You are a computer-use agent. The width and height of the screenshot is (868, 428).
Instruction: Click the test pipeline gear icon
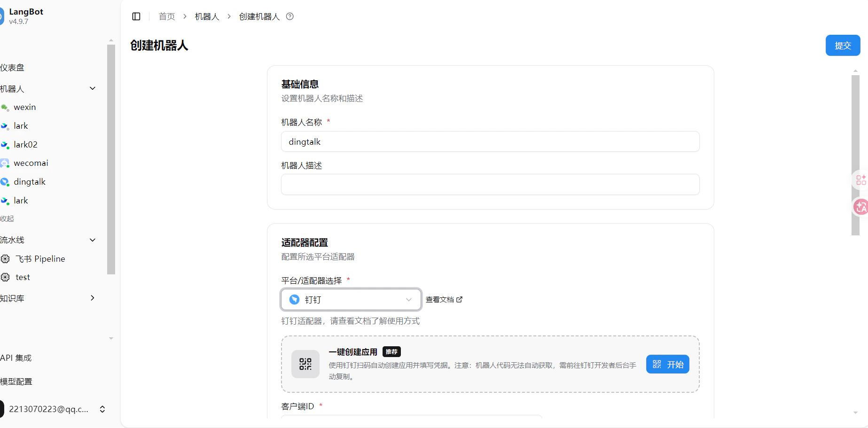pos(5,277)
